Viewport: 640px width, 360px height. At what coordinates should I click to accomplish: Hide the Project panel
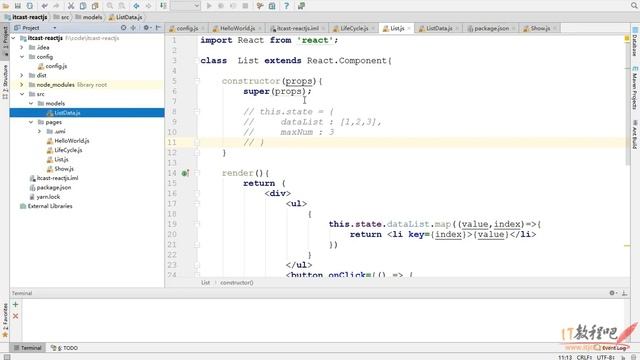click(x=158, y=28)
